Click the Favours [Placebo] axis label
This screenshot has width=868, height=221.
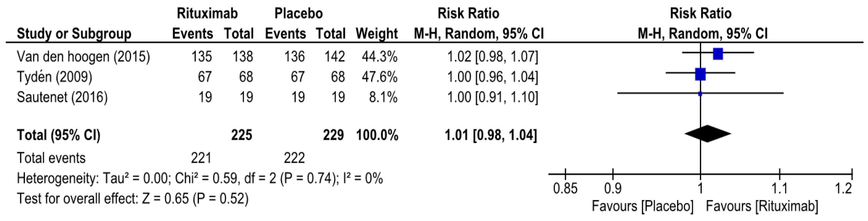coord(643,206)
